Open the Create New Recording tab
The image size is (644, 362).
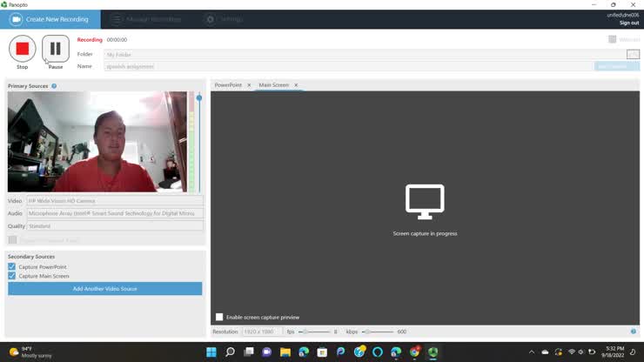[50, 19]
